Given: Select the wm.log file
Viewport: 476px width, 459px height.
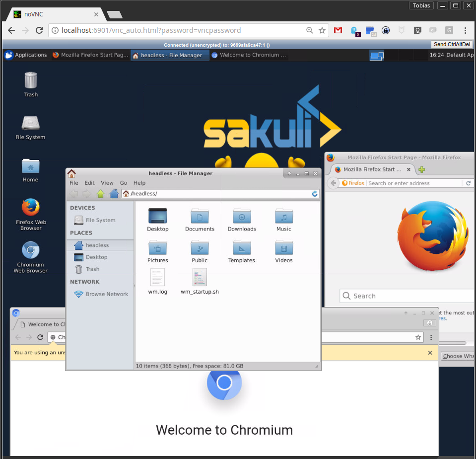Looking at the screenshot, I should (x=157, y=282).
